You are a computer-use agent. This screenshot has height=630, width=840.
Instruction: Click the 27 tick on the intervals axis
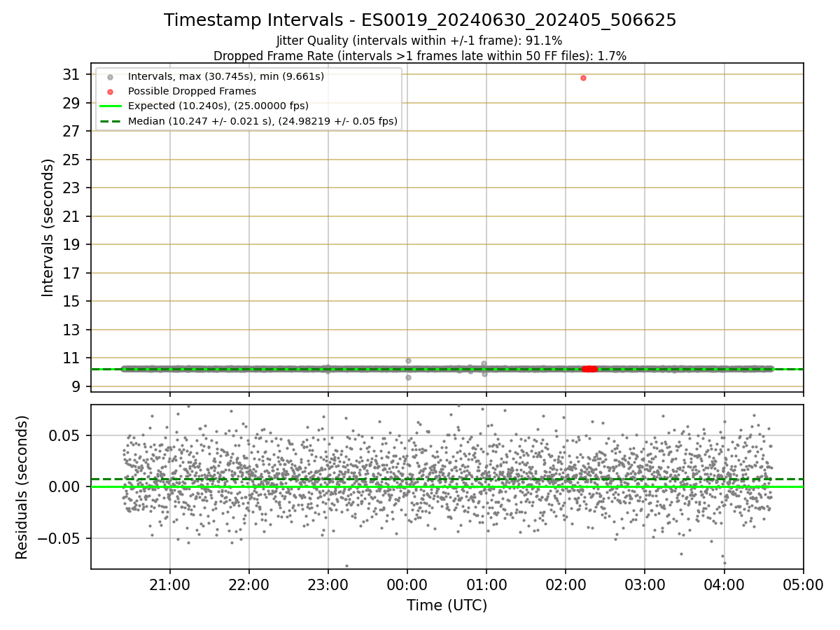(x=71, y=131)
